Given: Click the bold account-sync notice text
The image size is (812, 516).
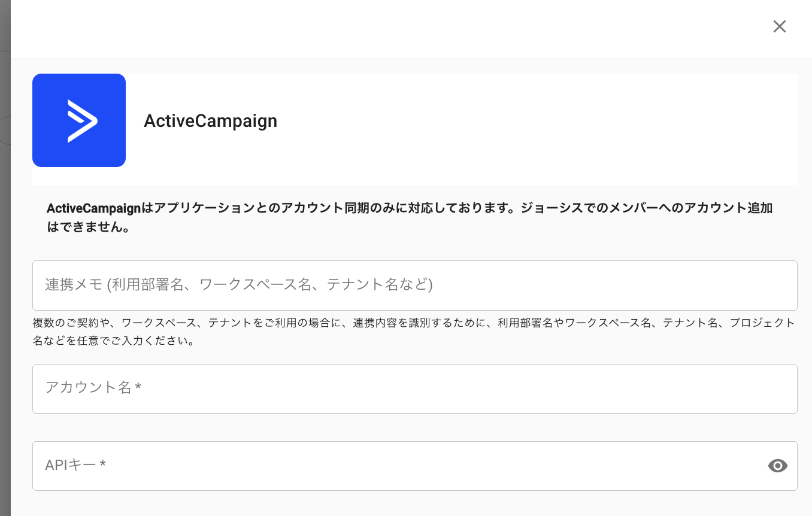Looking at the screenshot, I should point(409,208).
